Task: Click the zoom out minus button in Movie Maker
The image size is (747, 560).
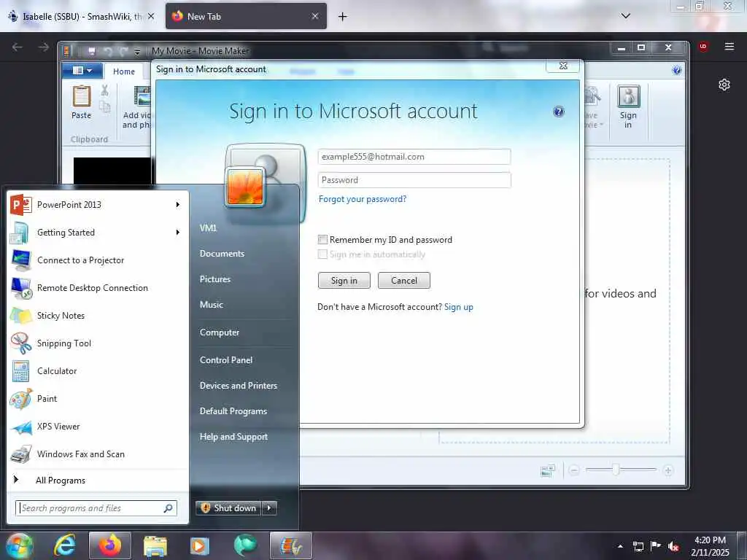Action: [x=574, y=470]
